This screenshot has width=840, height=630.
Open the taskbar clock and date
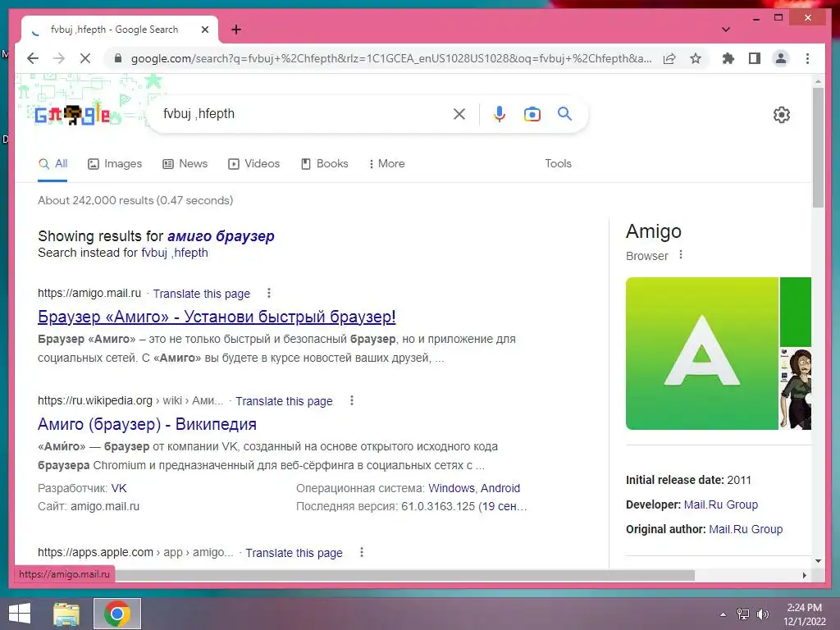pos(805,614)
